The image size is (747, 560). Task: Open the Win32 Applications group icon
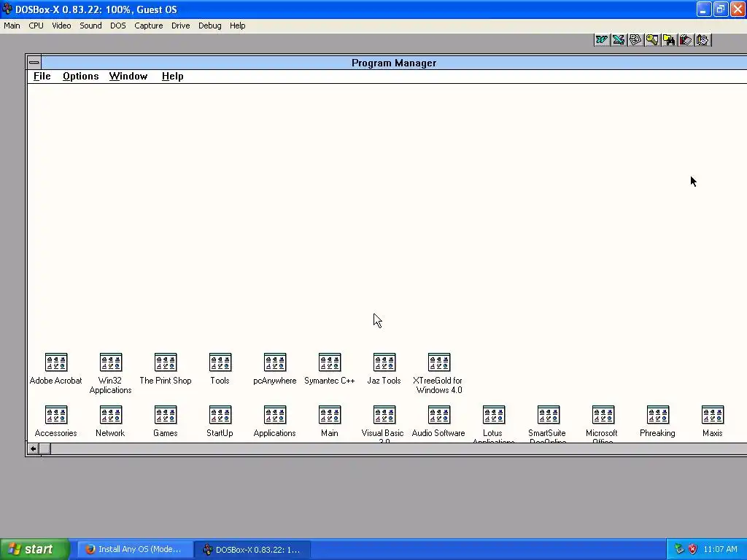pyautogui.click(x=111, y=362)
